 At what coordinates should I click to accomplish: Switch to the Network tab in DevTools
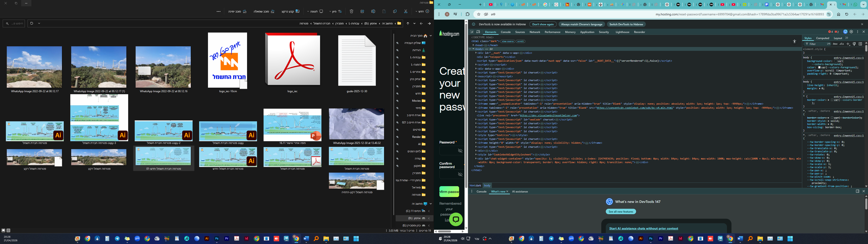point(534,32)
